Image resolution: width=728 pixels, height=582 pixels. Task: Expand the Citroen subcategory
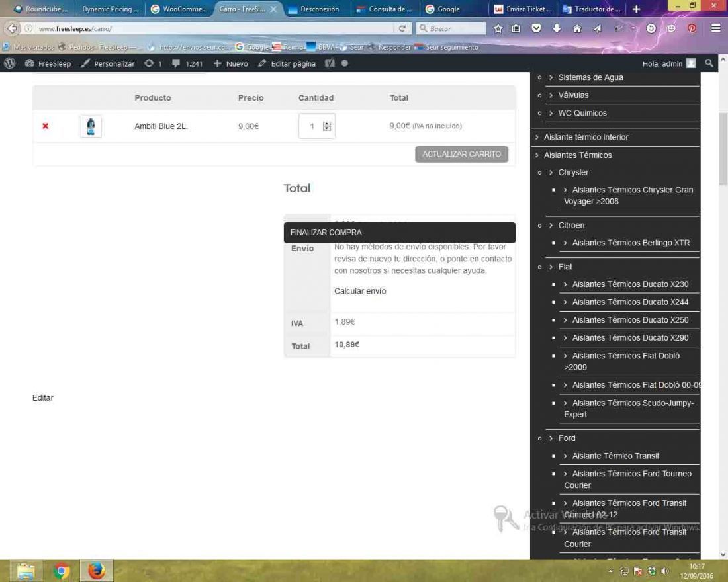pos(571,225)
